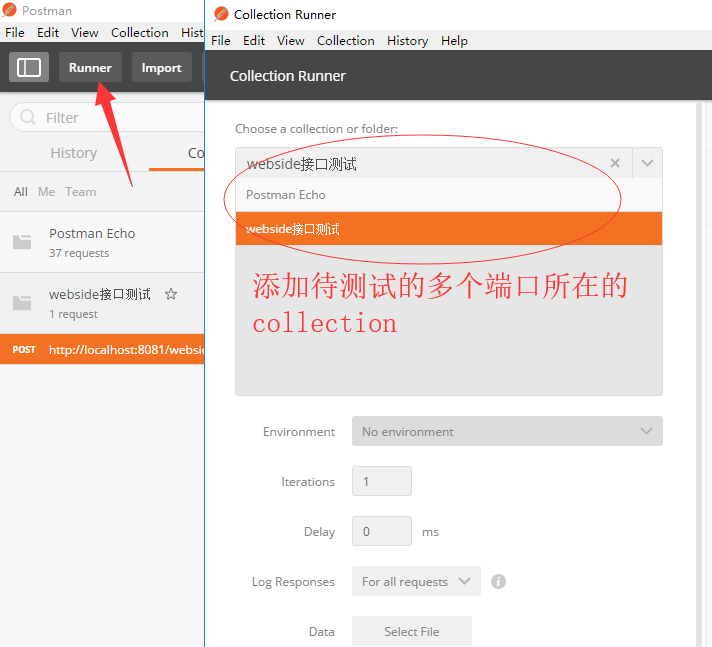Open Log Responses dropdown 'For all requests'
This screenshot has width=712, height=647.
click(x=416, y=581)
